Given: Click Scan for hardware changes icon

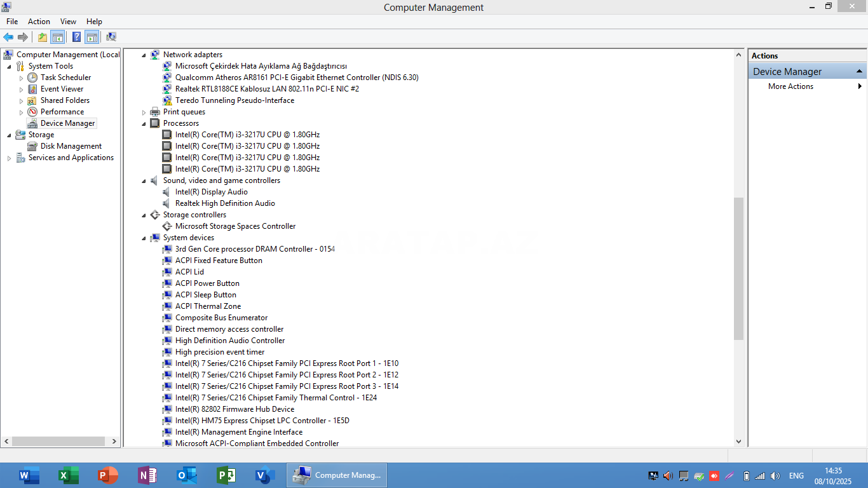Looking at the screenshot, I should [111, 37].
